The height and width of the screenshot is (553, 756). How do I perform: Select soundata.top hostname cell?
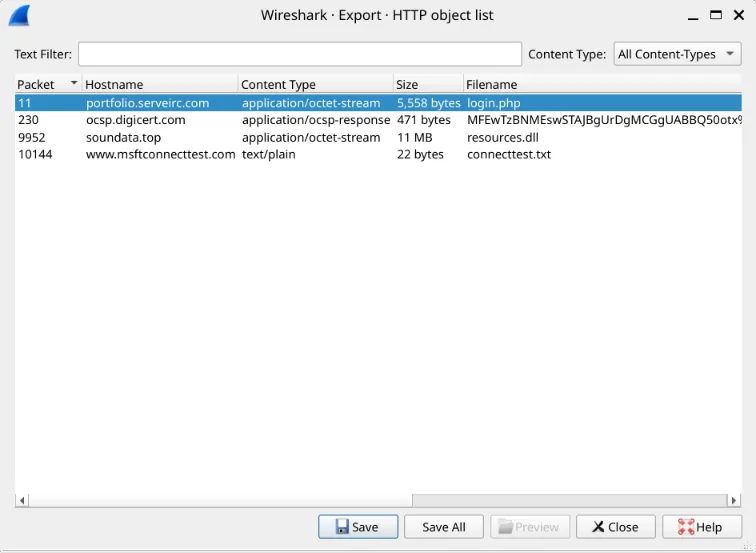click(x=123, y=137)
